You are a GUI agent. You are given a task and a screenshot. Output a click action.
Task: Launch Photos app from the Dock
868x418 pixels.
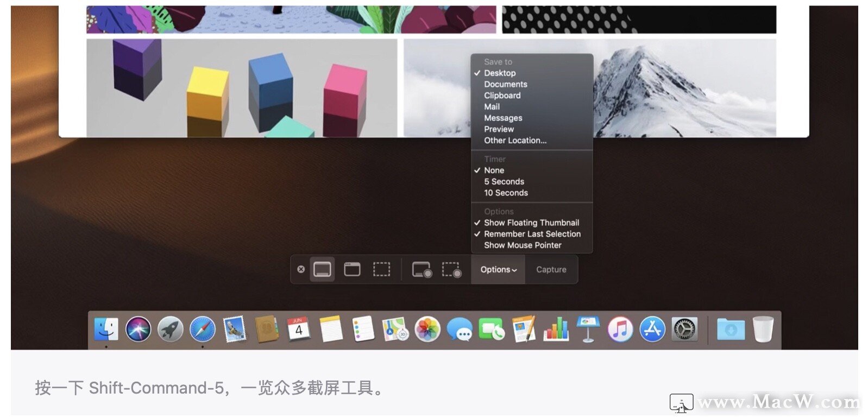click(x=427, y=330)
